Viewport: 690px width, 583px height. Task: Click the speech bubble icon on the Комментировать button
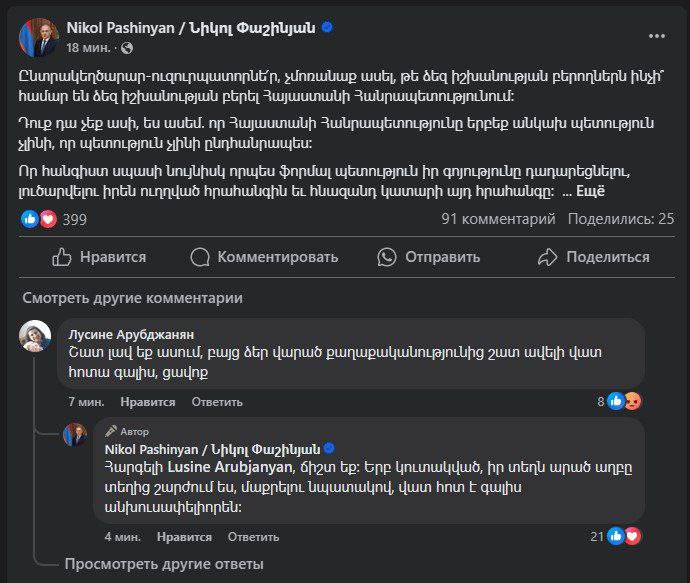tap(201, 257)
